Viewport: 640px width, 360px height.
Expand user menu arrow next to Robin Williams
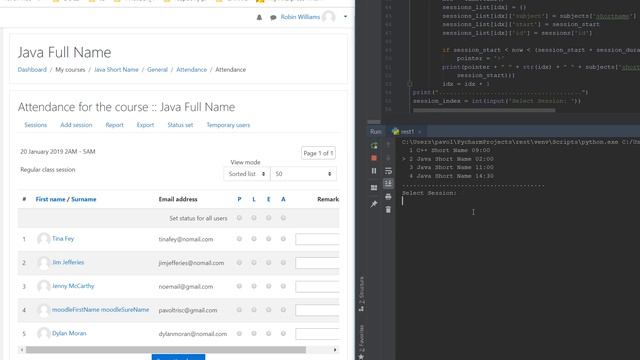coord(345,17)
